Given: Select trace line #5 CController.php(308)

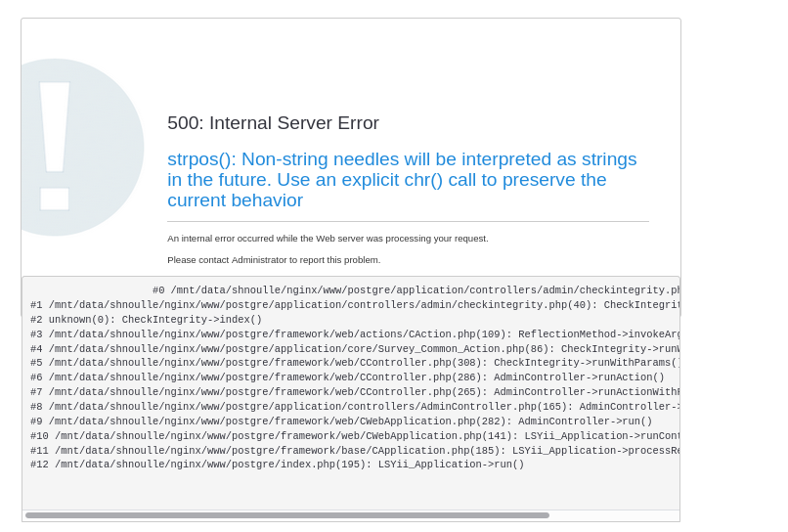Looking at the screenshot, I should pos(354,363).
